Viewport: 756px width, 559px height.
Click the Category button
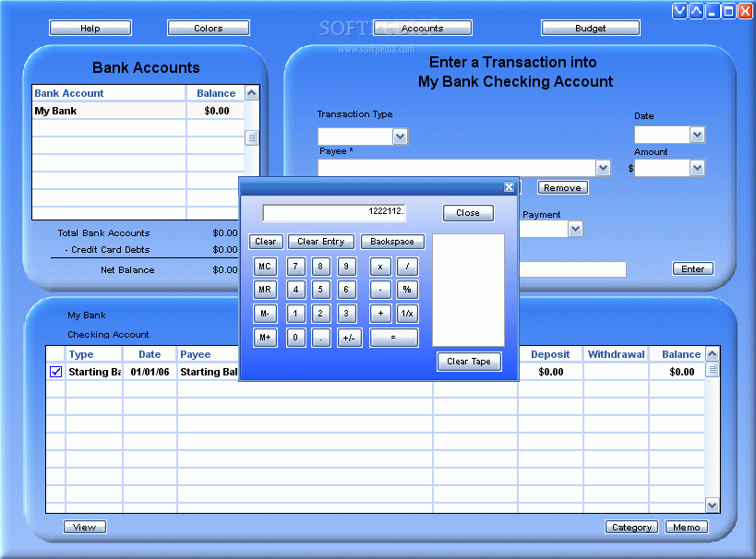631,528
